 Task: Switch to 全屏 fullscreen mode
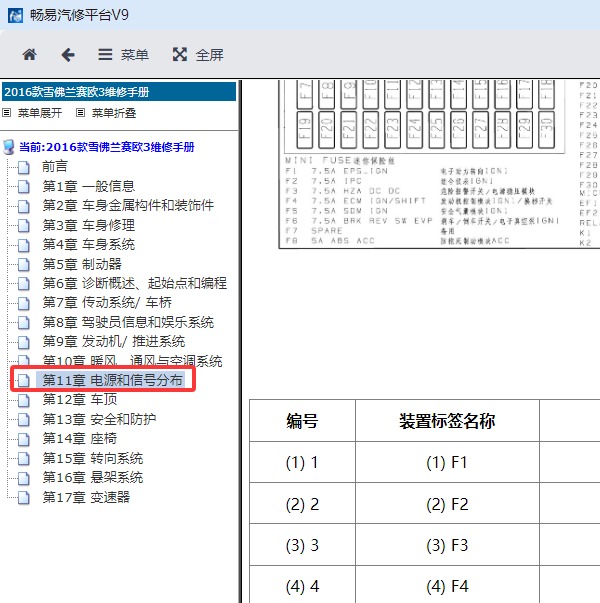tap(198, 55)
